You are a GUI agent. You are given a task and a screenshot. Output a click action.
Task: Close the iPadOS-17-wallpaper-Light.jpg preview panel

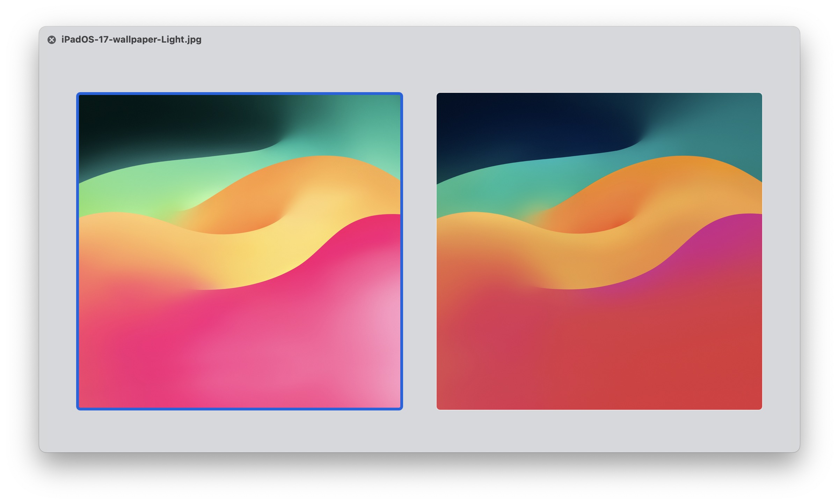coord(52,40)
